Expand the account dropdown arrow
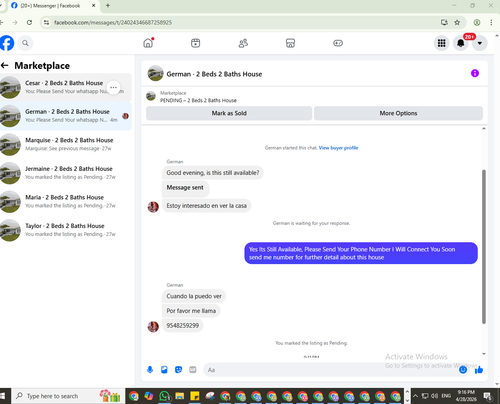The image size is (500, 404). click(480, 43)
